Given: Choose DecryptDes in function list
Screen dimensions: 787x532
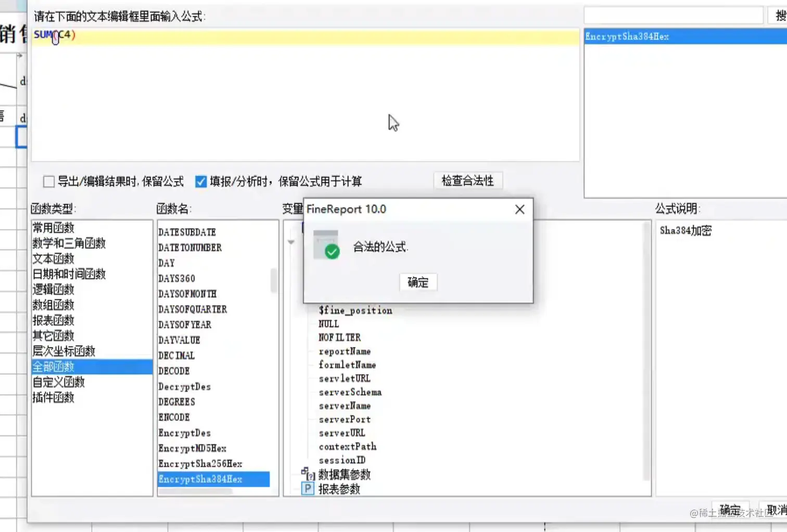Looking at the screenshot, I should tap(213, 386).
